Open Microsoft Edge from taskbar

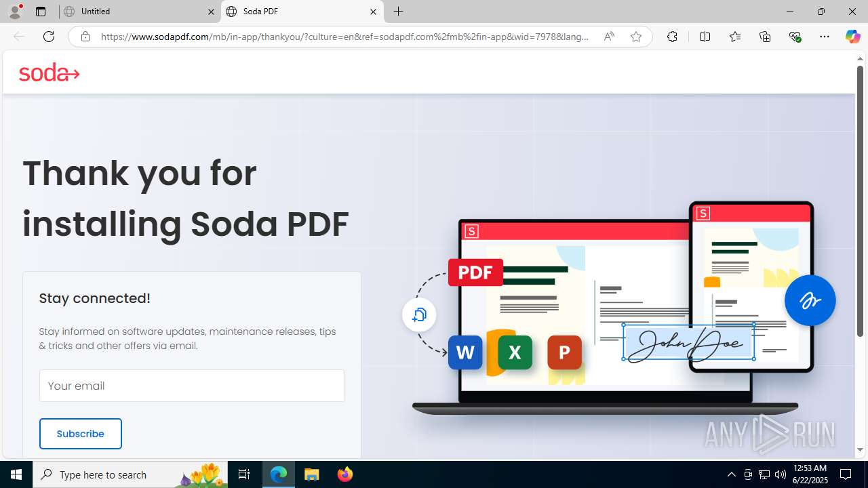click(x=279, y=474)
